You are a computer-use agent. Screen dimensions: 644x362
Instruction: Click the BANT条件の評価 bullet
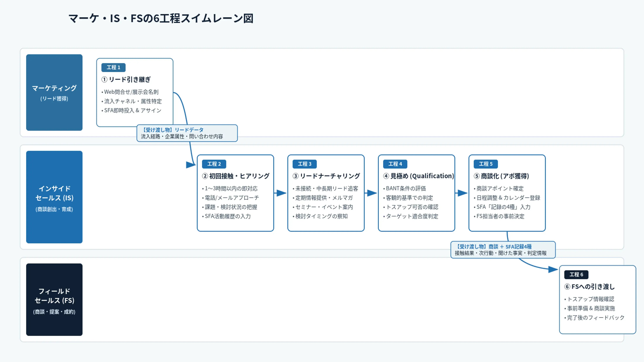pyautogui.click(x=405, y=188)
